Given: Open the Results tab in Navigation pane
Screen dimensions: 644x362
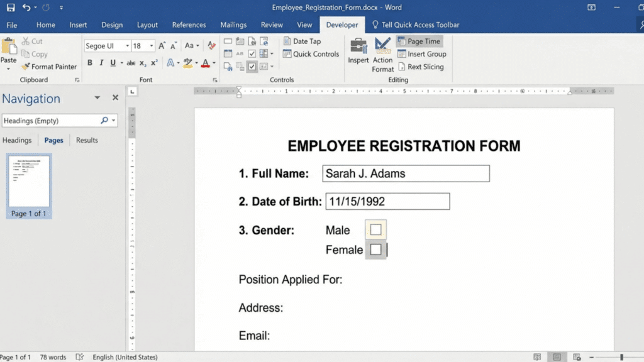Looking at the screenshot, I should (87, 140).
